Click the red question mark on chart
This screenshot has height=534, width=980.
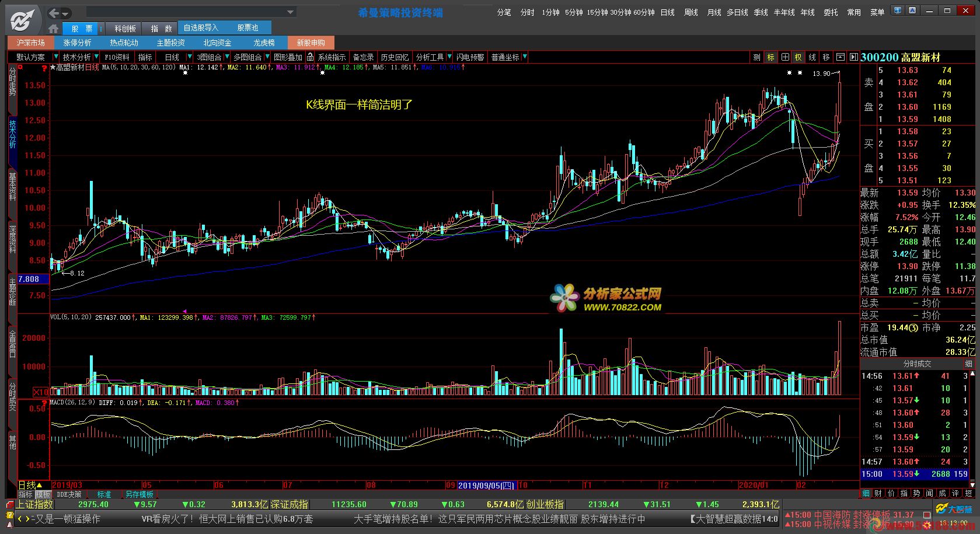click(44, 68)
